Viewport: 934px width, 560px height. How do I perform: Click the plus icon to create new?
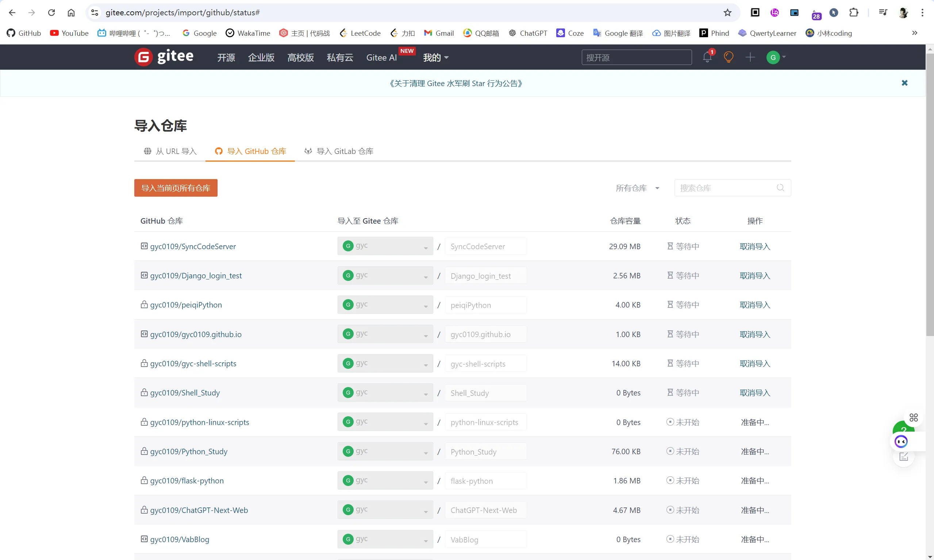750,57
